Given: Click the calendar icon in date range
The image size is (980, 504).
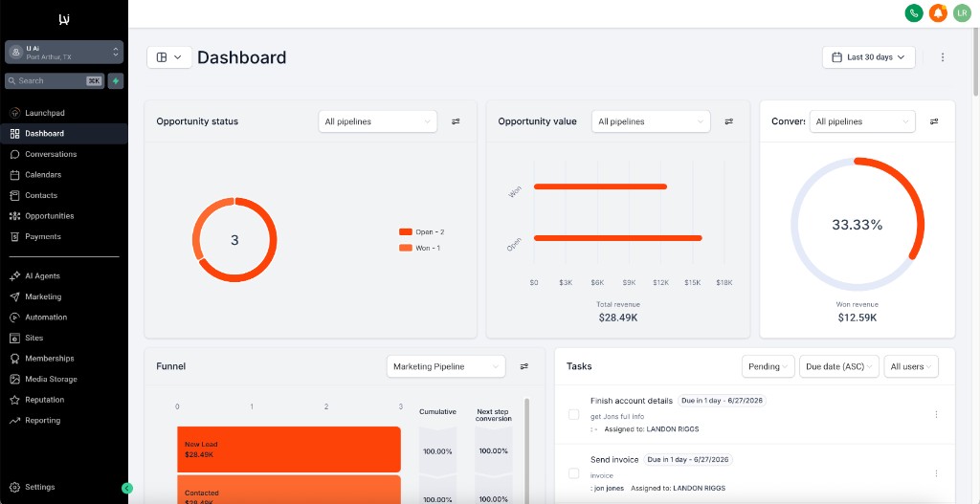Looking at the screenshot, I should coord(836,56).
